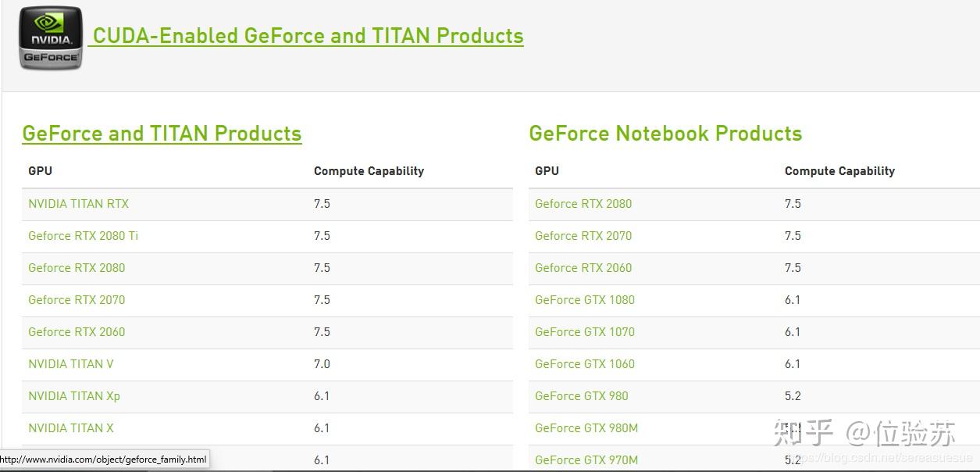Open desktop Geforce RTX 2070 link

coord(77,300)
